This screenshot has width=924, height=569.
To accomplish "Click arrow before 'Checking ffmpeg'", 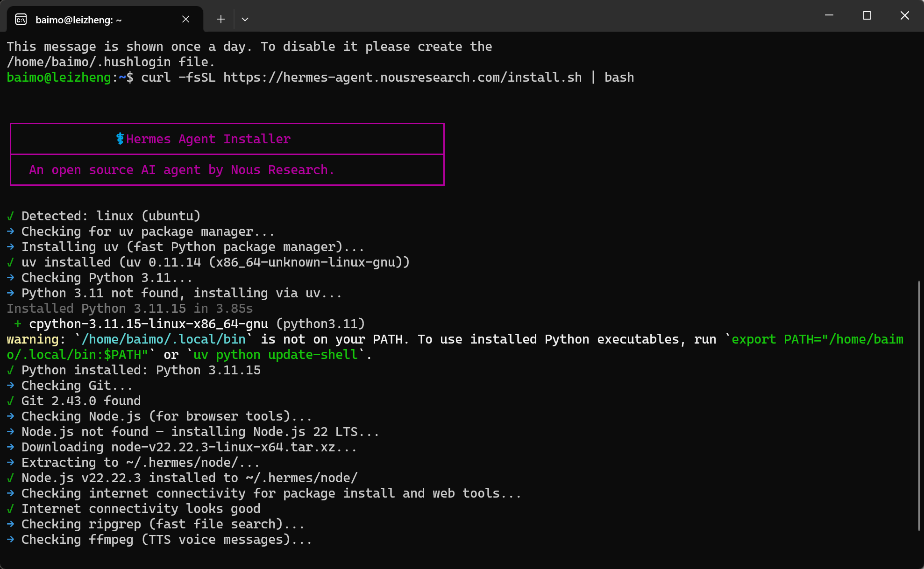I will (11, 540).
